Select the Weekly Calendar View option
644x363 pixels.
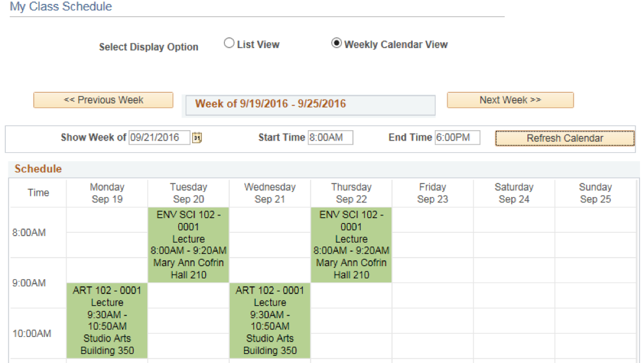point(337,43)
